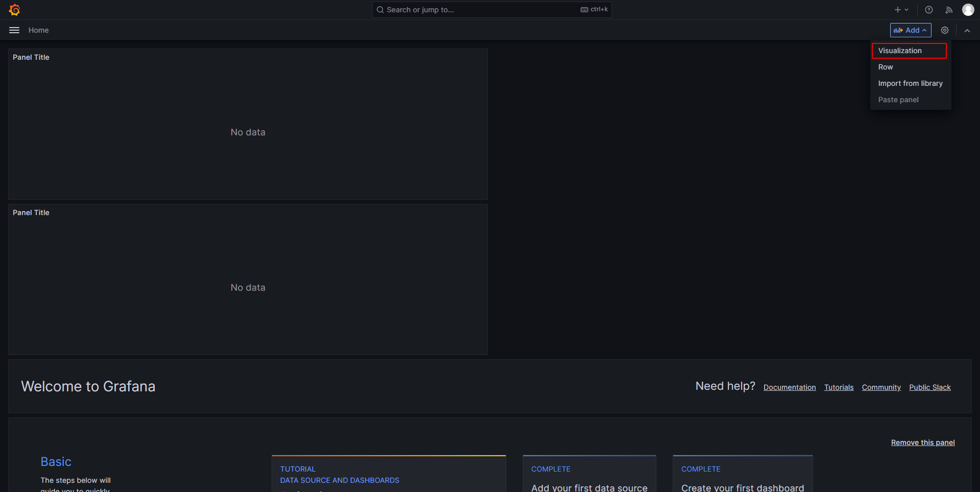Viewport: 980px width, 492px height.
Task: Open the news RSS feed icon
Action: [x=949, y=10]
